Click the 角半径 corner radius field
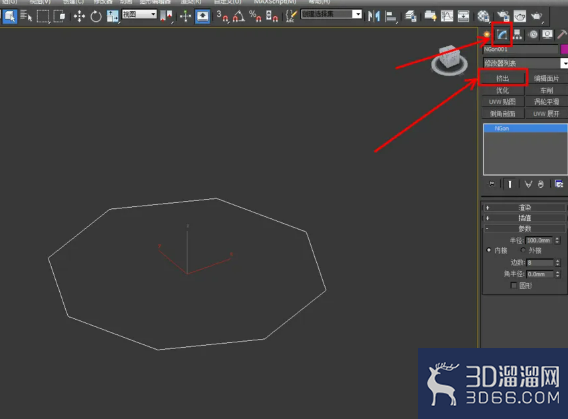Screen dimensions: 568x419 pyautogui.click(x=539, y=274)
